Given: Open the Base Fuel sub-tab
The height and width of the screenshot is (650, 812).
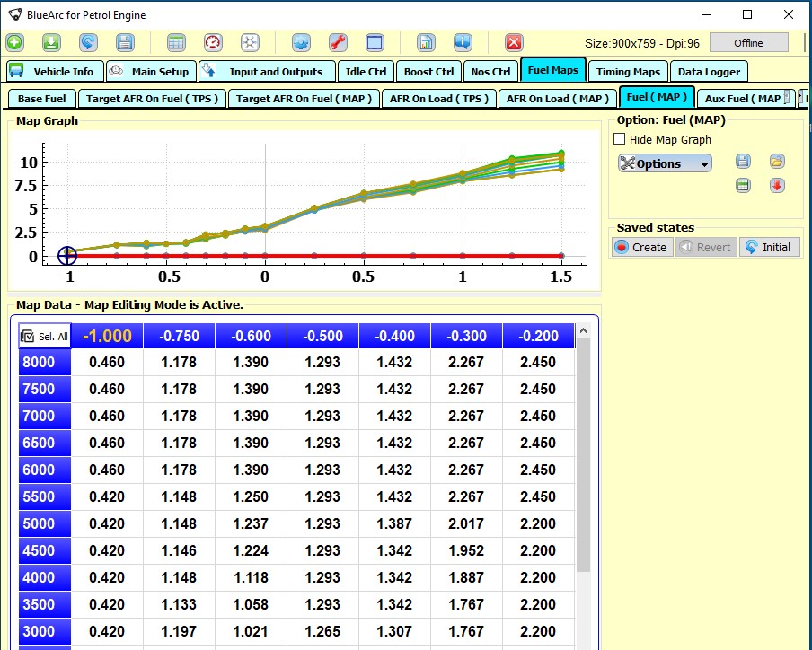Looking at the screenshot, I should [x=42, y=99].
